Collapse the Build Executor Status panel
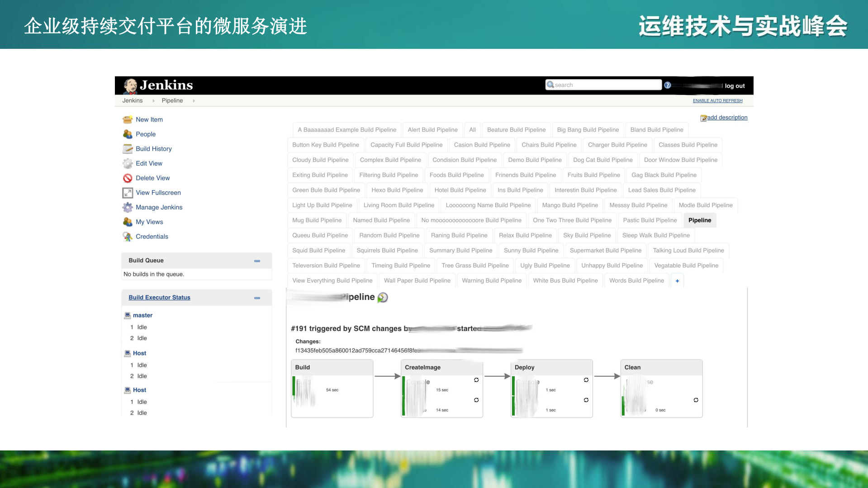Screen dimensions: 868x488 pyautogui.click(x=257, y=298)
